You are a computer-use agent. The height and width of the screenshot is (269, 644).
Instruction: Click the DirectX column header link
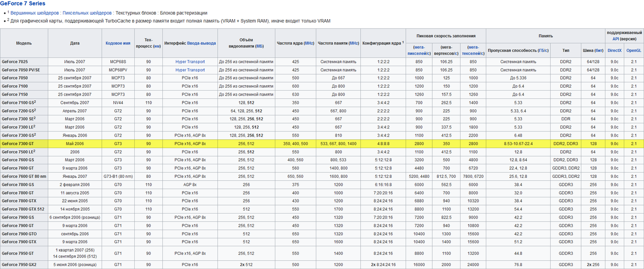pos(614,50)
